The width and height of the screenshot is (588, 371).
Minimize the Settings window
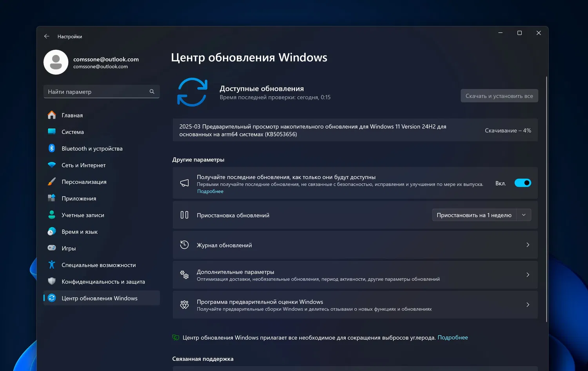[x=500, y=33]
